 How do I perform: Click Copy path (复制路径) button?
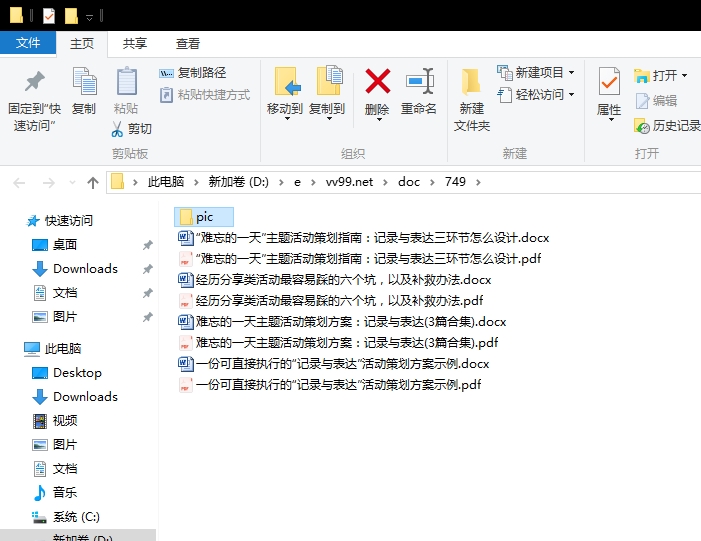coord(193,72)
